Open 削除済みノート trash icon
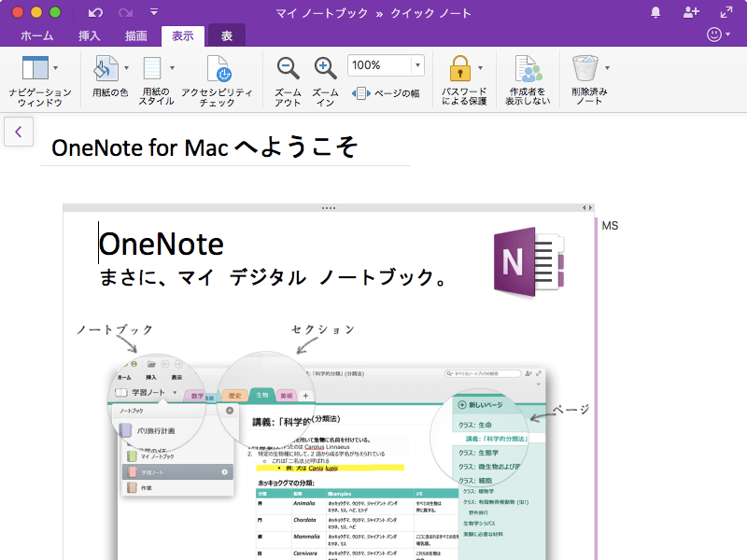 tap(585, 68)
